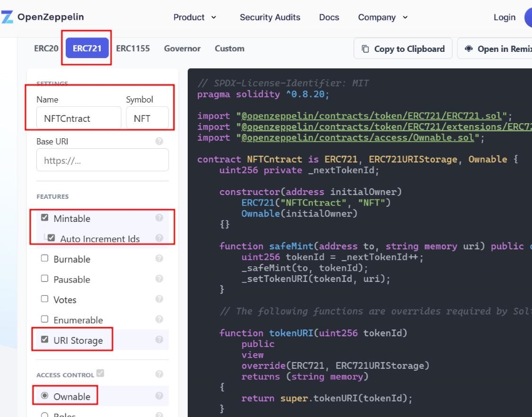
Task: Toggle the Auto Increment Ids checkbox
Action: point(51,238)
